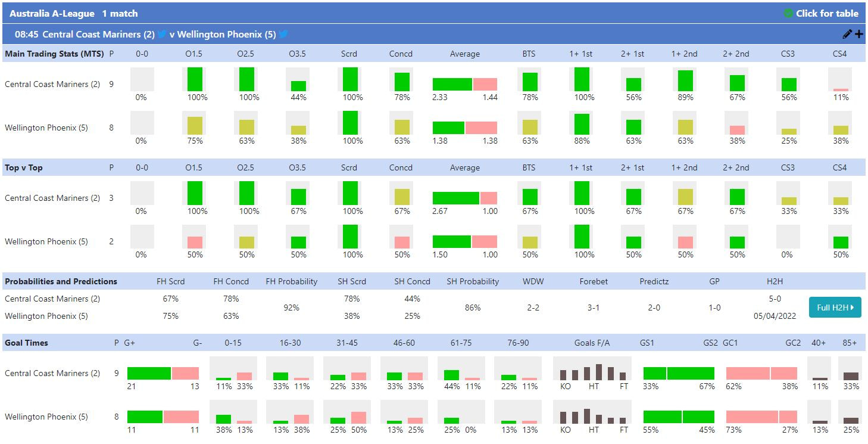Click Twitter icon beside Central Coast Mariners

coord(162,35)
